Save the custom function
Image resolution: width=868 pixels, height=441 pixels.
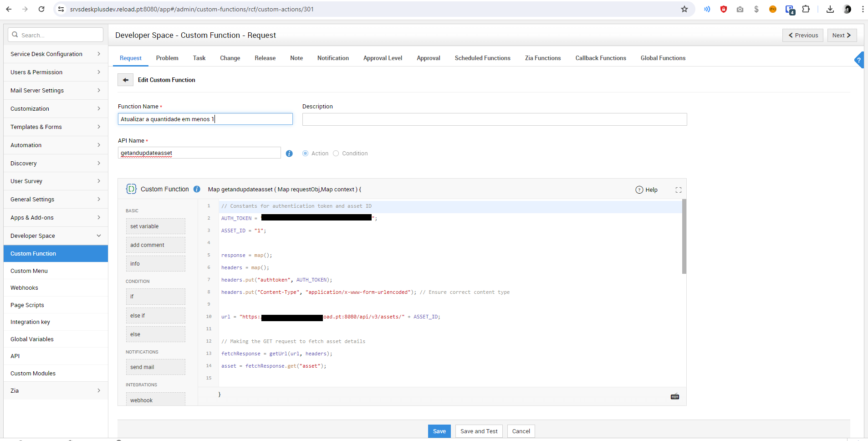point(439,431)
